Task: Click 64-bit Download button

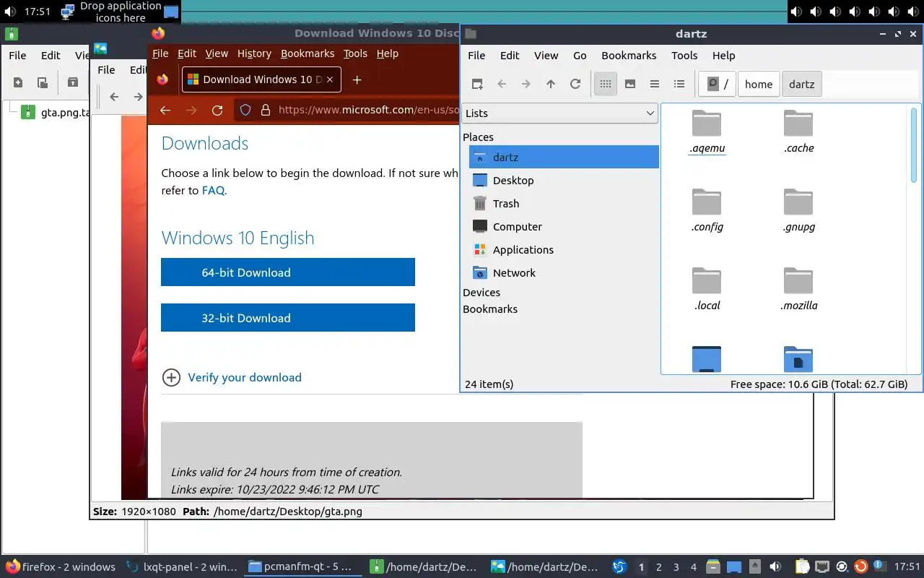Action: (x=288, y=272)
